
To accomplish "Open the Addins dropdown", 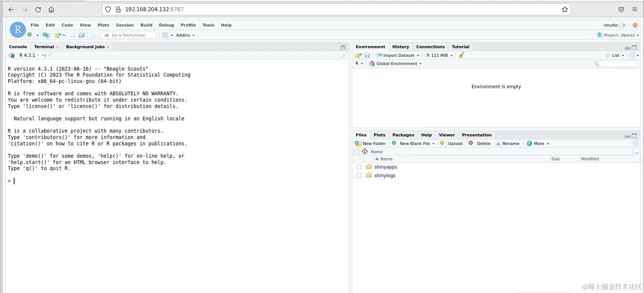I will [186, 35].
